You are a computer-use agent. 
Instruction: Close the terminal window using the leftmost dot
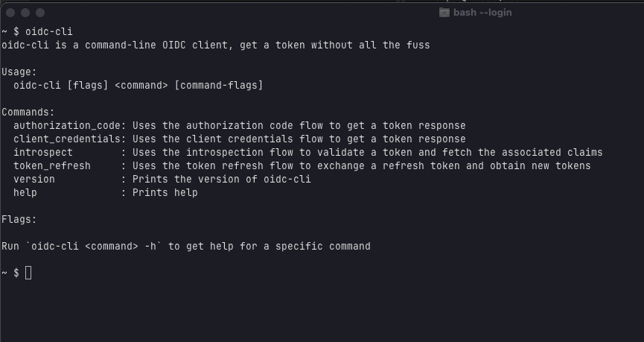pyautogui.click(x=10, y=13)
